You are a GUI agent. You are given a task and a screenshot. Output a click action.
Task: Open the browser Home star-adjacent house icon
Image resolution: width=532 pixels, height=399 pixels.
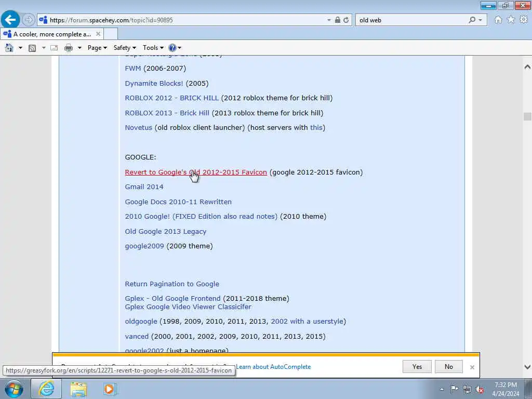pos(498,20)
